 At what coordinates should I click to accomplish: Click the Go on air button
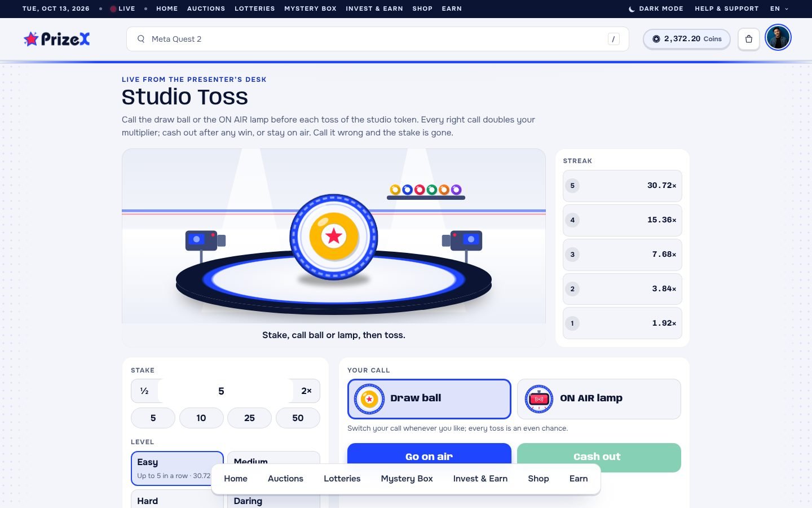click(429, 457)
